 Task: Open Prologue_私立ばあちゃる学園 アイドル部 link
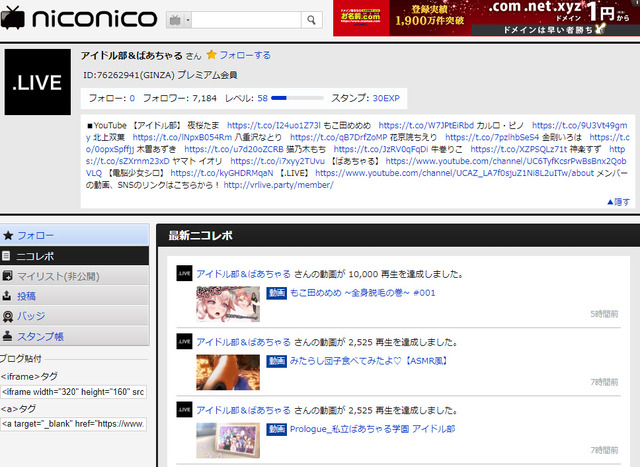coord(372,429)
